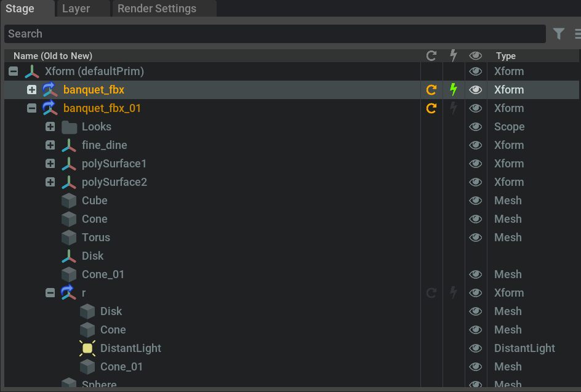This screenshot has height=392, width=581.
Task: Click the fine_dine xform axis icon
Action: [x=69, y=145]
